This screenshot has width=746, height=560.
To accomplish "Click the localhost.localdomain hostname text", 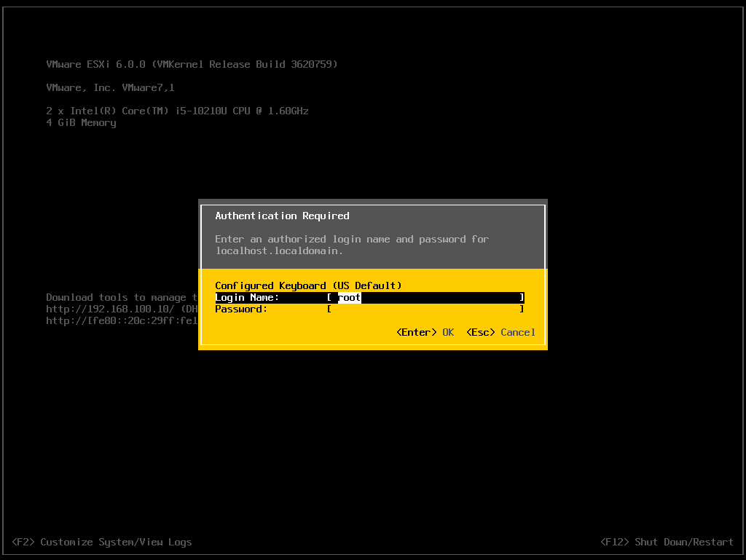I will point(279,251).
